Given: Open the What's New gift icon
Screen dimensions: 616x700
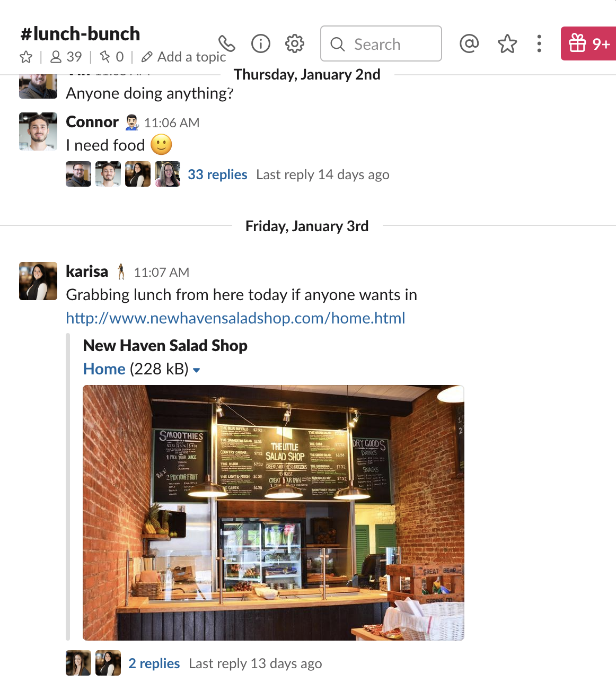Looking at the screenshot, I should coord(589,43).
